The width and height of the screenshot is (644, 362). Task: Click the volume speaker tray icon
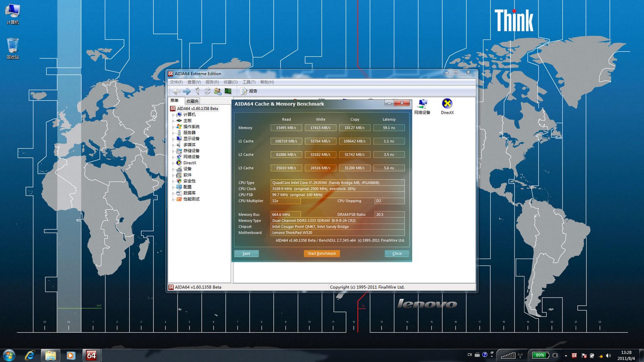608,356
